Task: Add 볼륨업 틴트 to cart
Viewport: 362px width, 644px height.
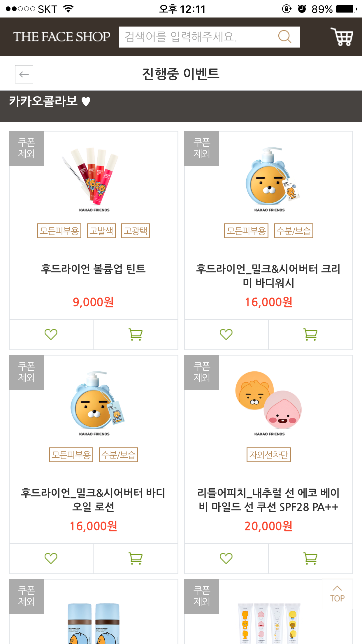Action: pos(136,335)
